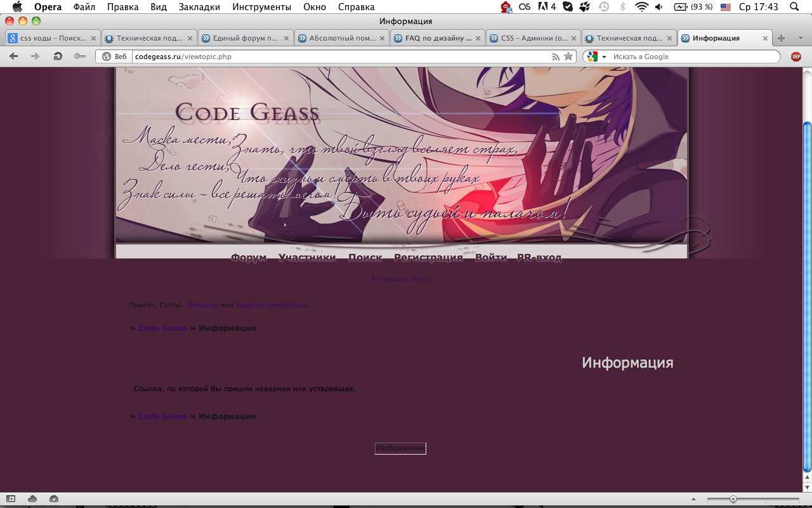Screen dimensions: 812x508
Task: Open the Окно menu
Action: (315, 7)
